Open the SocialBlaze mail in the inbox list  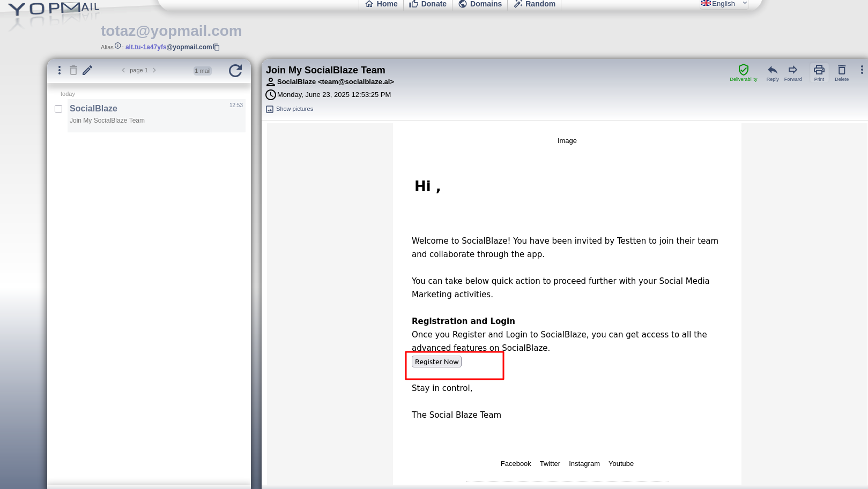click(156, 115)
